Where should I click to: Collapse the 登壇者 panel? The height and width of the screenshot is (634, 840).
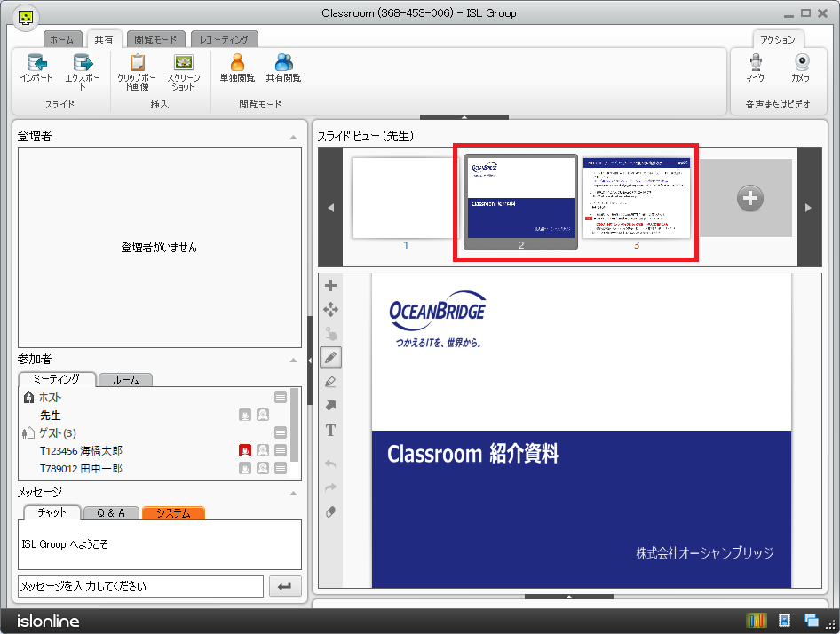point(294,138)
